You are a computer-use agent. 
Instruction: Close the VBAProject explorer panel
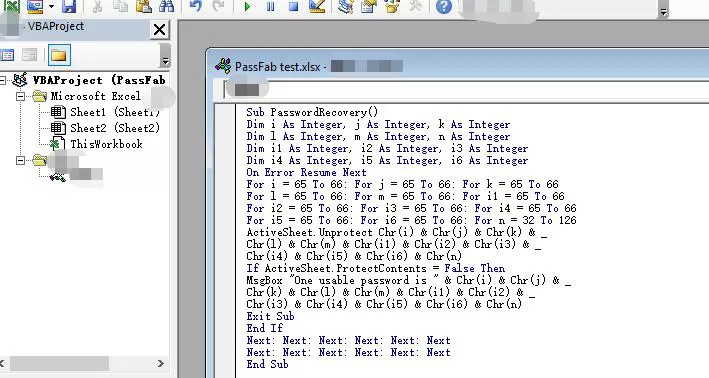coord(159,30)
